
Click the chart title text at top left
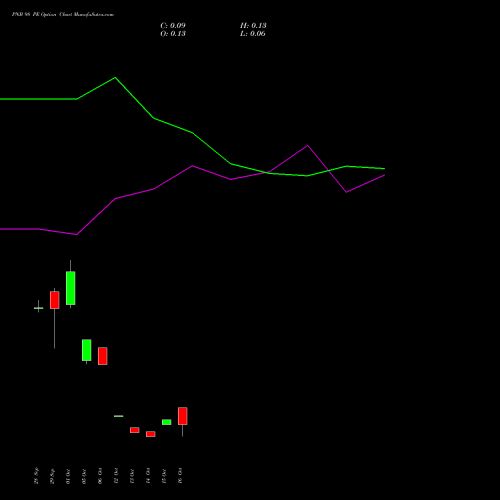(63, 15)
